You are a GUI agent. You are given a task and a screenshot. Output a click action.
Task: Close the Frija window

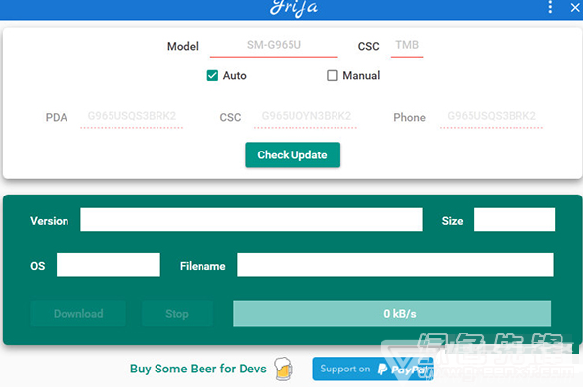[x=575, y=7]
